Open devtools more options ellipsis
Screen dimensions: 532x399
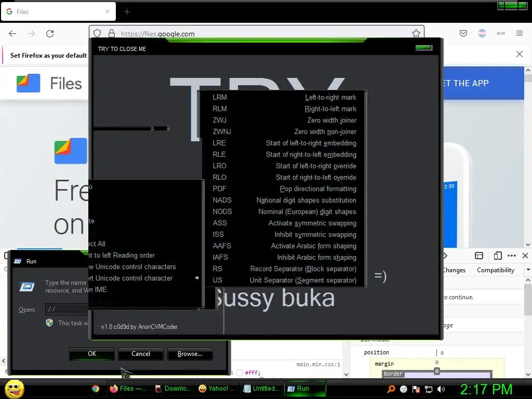click(x=512, y=256)
